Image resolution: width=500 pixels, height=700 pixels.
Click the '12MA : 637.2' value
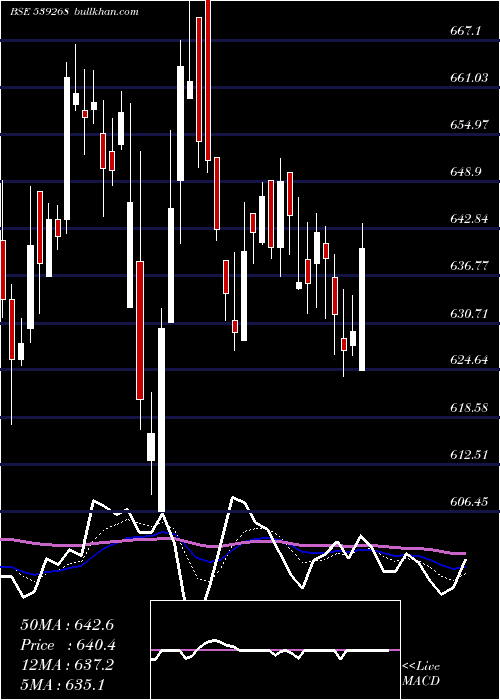(x=67, y=665)
